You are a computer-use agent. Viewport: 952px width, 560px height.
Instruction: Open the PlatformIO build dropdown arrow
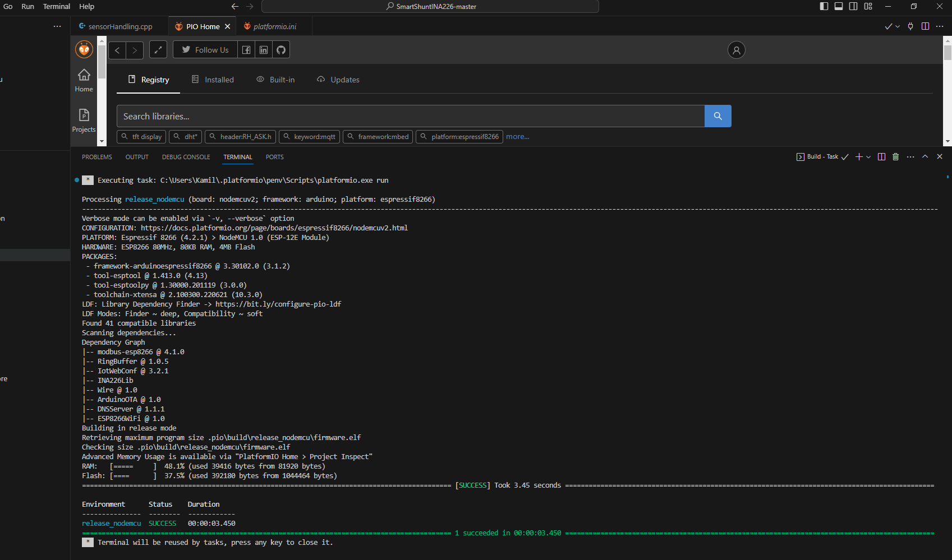click(898, 26)
